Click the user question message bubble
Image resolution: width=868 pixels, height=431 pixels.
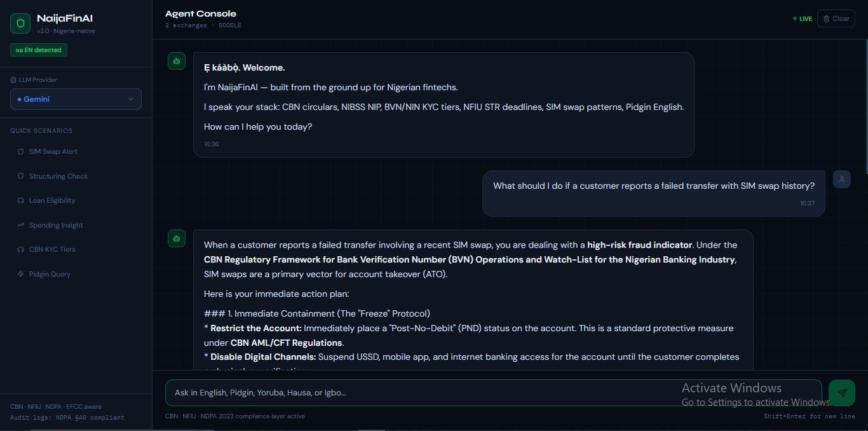(654, 193)
